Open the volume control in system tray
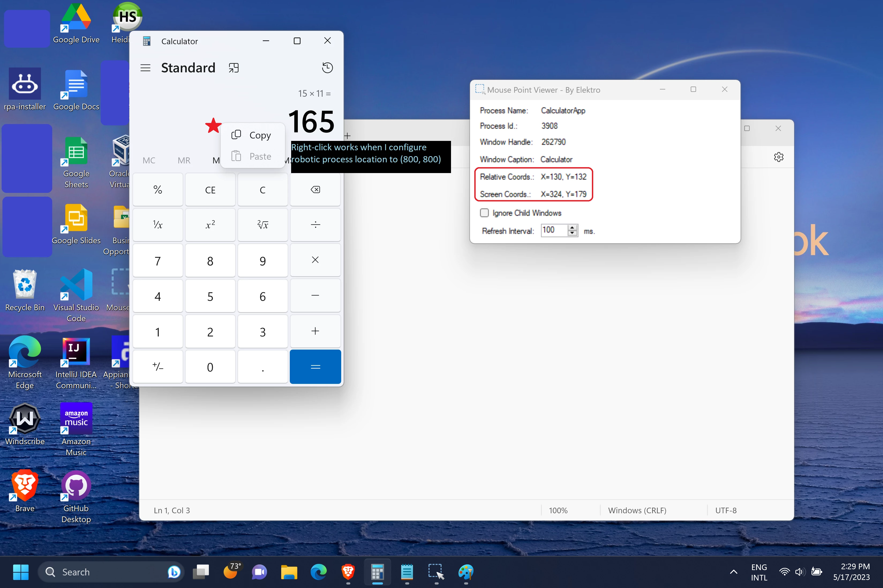The height and width of the screenshot is (588, 883). pyautogui.click(x=800, y=572)
